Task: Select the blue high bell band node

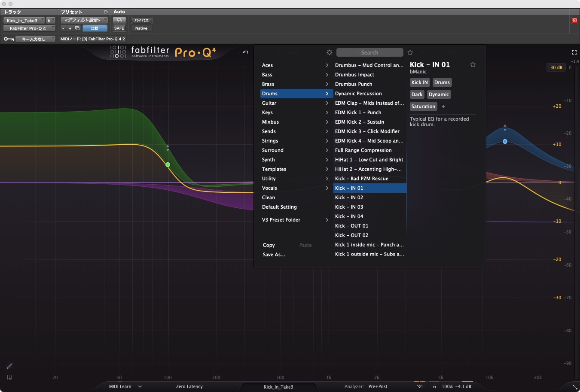Action: point(505,141)
